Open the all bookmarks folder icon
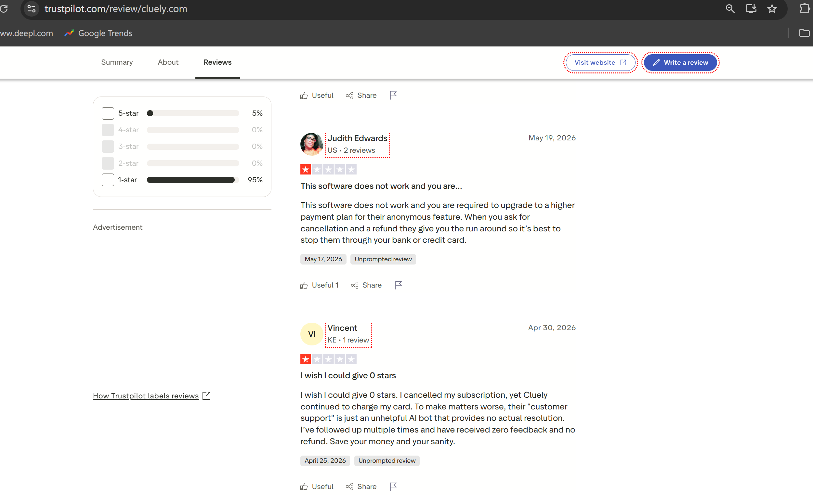Viewport: 813px width, 504px height. coord(804,33)
